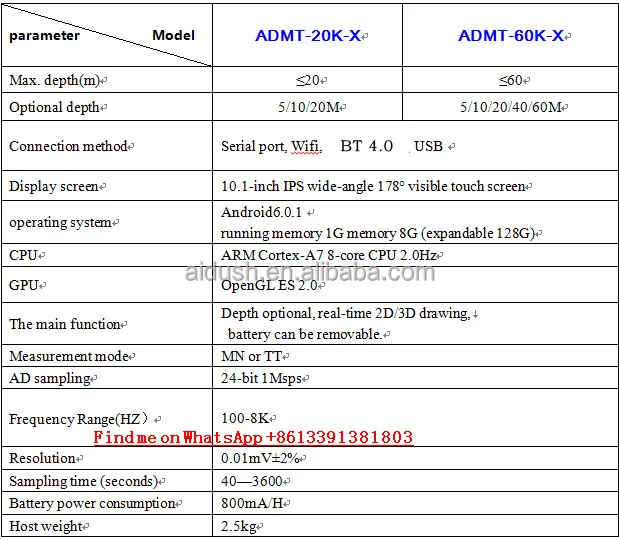The image size is (619, 540).
Task: Click the 'Sampling time (seconds)' label
Action: (83, 481)
